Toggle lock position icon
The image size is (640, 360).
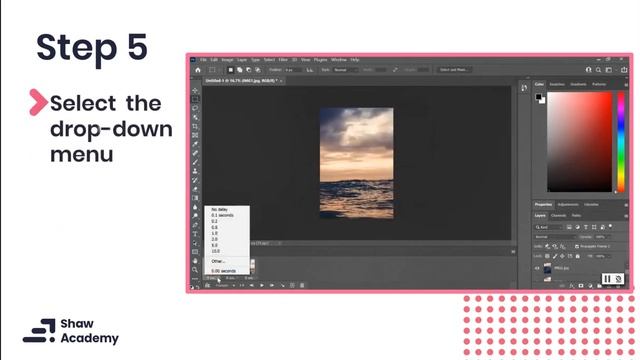tap(562, 256)
